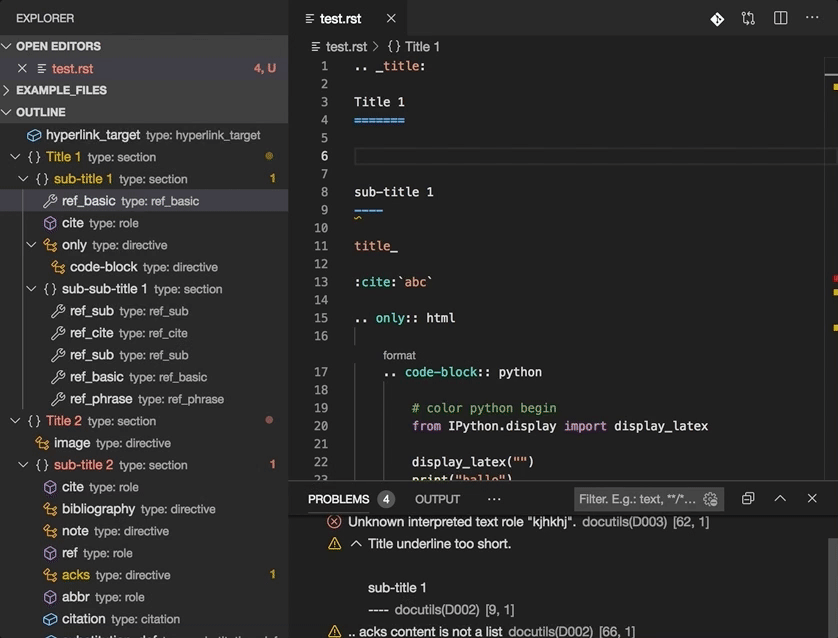Click wrench icon next to ref_cite
Image resolution: width=838 pixels, height=638 pixels.
[58, 333]
